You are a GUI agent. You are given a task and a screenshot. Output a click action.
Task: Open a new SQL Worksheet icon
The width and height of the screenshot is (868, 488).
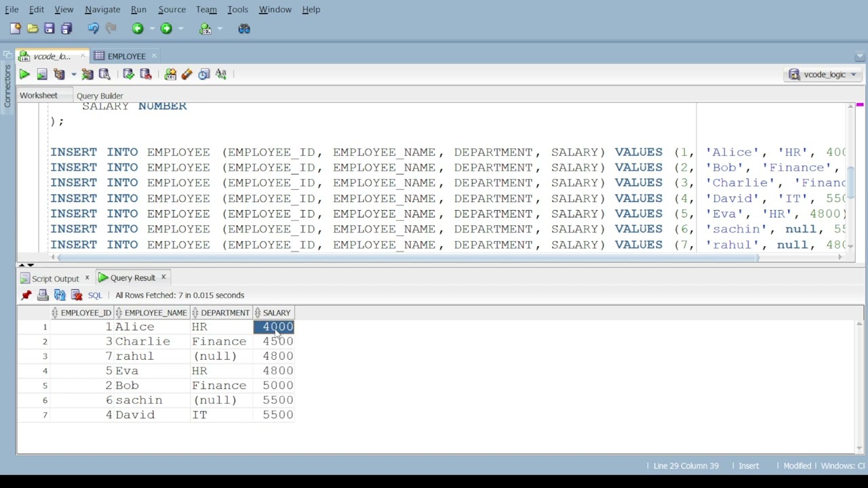[205, 28]
